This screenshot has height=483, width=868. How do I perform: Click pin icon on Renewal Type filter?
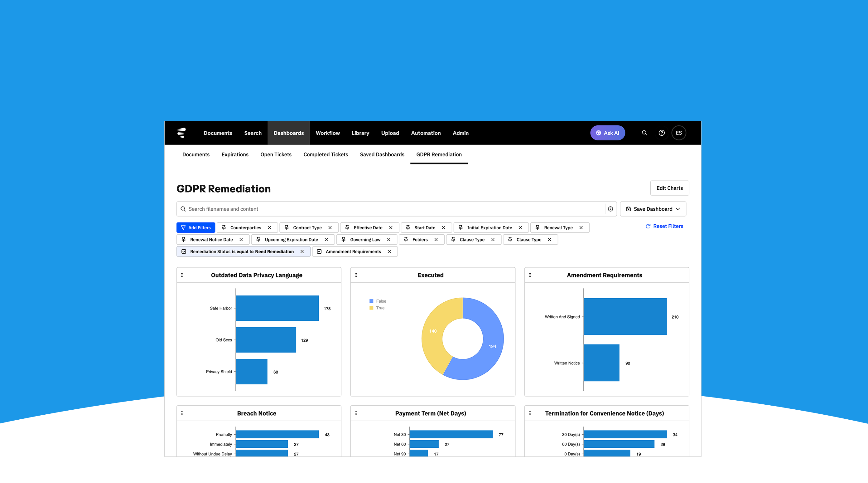[538, 228]
